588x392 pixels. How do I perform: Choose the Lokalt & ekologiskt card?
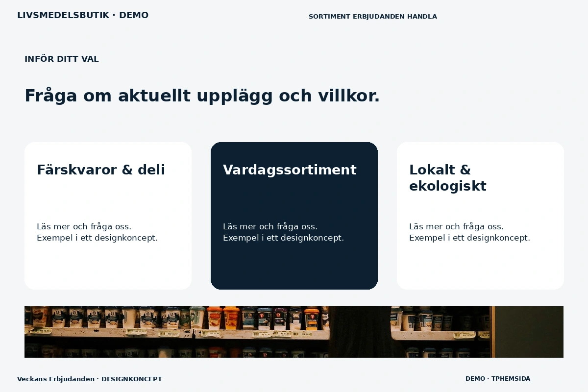pos(480,216)
